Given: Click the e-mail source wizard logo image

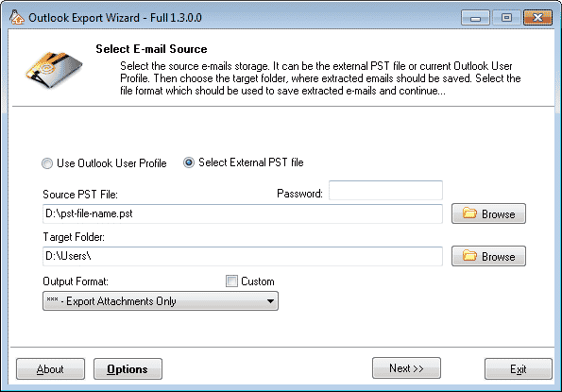Looking at the screenshot, I should pyautogui.click(x=54, y=70).
